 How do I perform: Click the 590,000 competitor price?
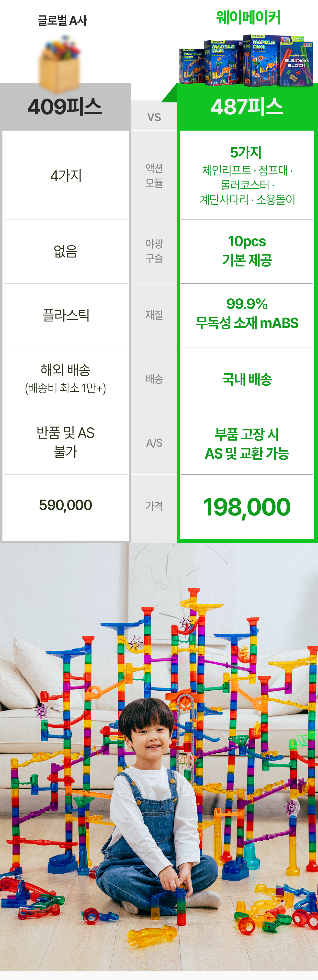[x=65, y=505]
